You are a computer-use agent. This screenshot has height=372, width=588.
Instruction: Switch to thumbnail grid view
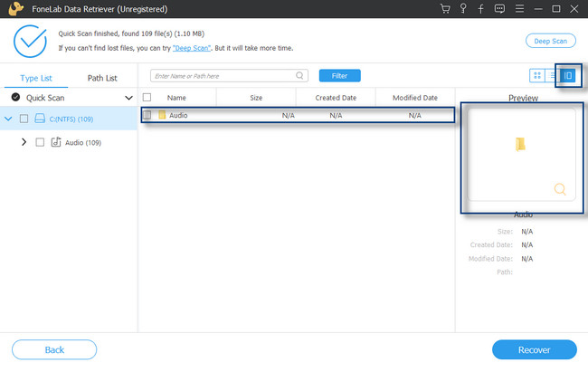[x=537, y=75]
